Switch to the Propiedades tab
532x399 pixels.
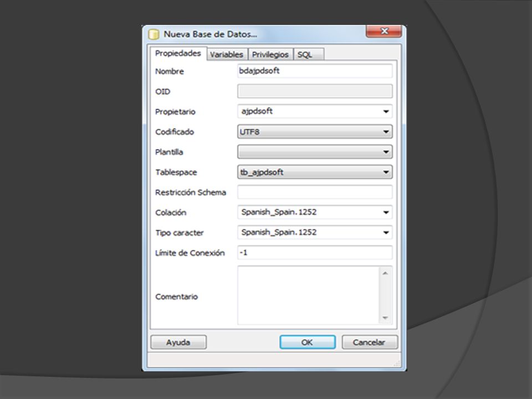[178, 53]
